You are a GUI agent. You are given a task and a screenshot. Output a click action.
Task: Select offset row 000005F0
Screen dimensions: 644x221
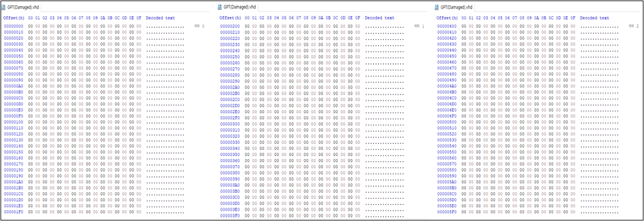point(447,211)
